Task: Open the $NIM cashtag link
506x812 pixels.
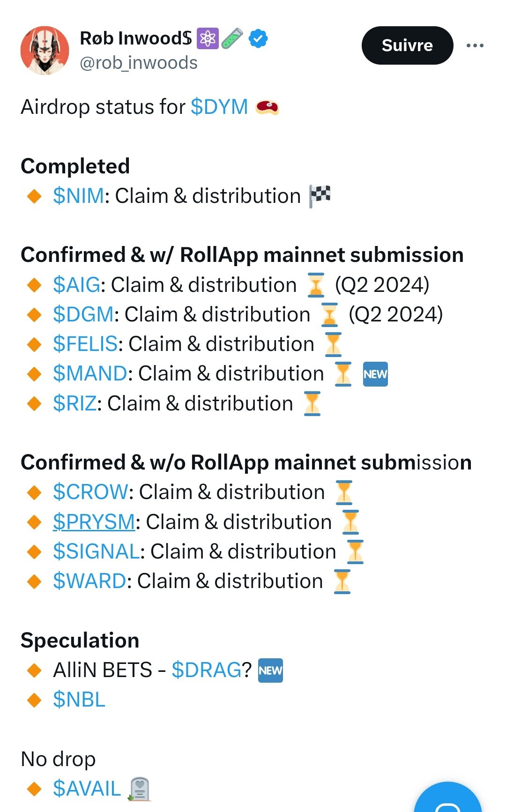Action: tap(78, 196)
